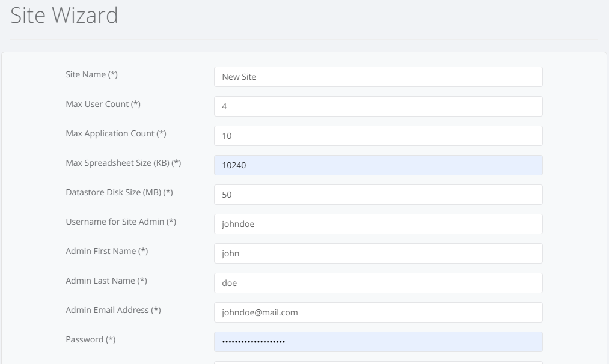
Task: Edit the Datastore Disk Size field
Action: [378, 195]
